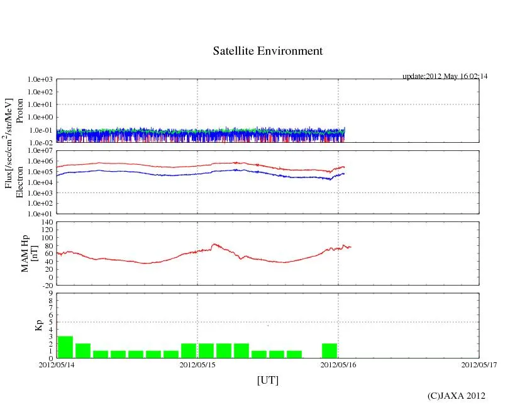532x412 pixels.
Task: Click MAM Hp axis tick '-20'
Action: click(x=47, y=286)
